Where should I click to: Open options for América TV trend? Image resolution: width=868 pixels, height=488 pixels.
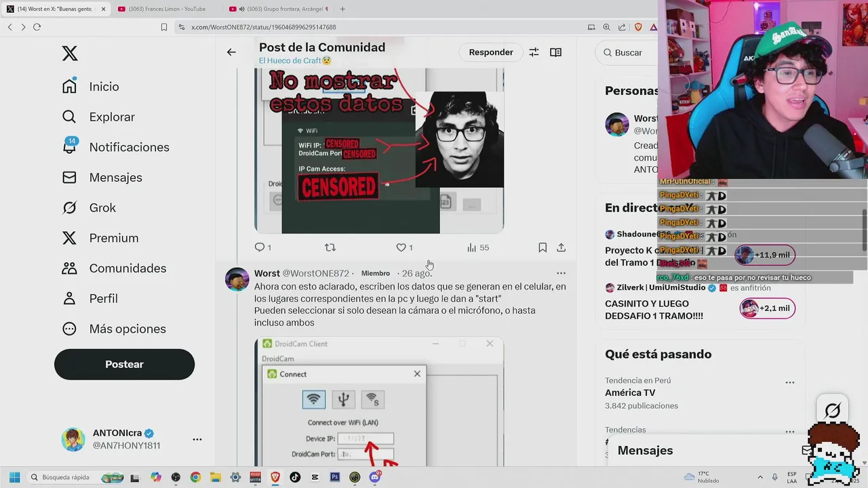tap(789, 382)
